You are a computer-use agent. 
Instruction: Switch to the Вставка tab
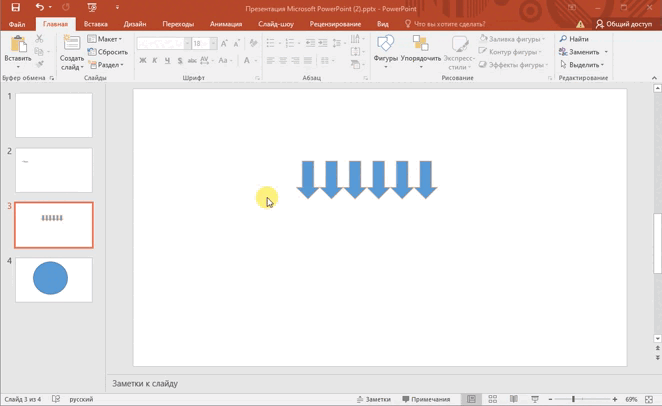[95, 24]
